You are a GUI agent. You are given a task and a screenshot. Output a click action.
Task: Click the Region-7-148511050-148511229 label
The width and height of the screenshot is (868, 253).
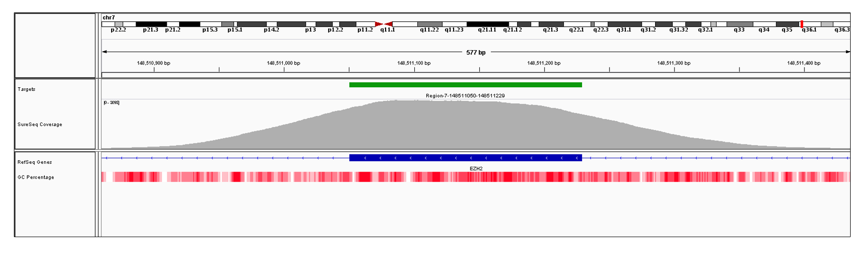(466, 96)
